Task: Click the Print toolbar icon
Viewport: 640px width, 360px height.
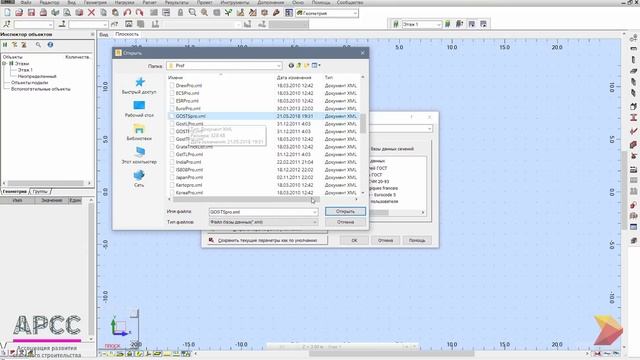Action: click(43, 13)
